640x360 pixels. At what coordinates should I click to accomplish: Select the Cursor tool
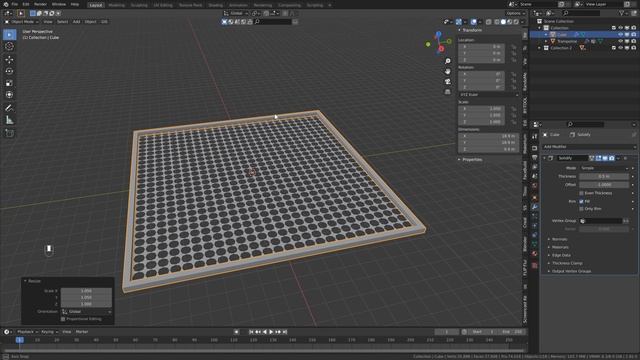pyautogui.click(x=9, y=47)
